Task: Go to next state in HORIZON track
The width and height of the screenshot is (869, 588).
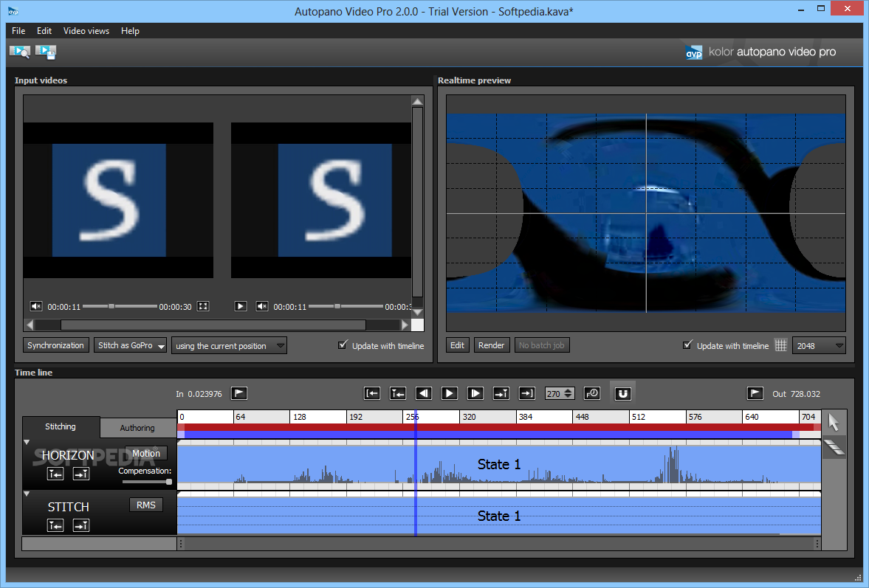Action: 81,474
